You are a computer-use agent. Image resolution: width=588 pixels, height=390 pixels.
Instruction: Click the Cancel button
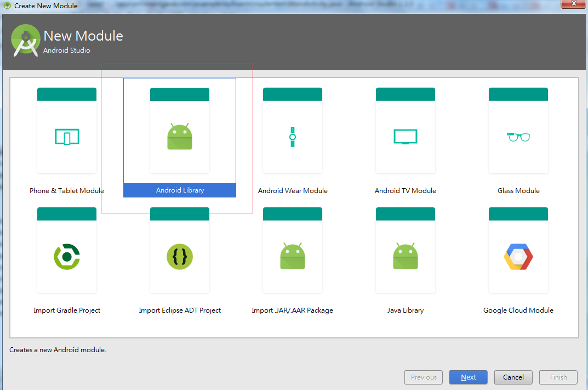point(513,377)
